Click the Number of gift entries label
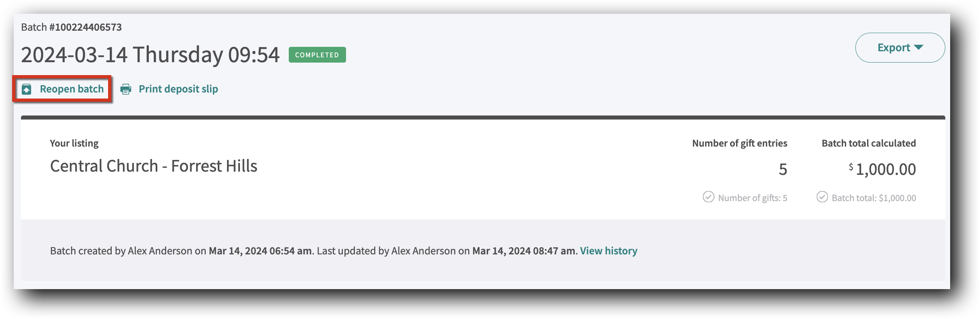Image resolution: width=980 pixels, height=319 pixels. click(740, 143)
